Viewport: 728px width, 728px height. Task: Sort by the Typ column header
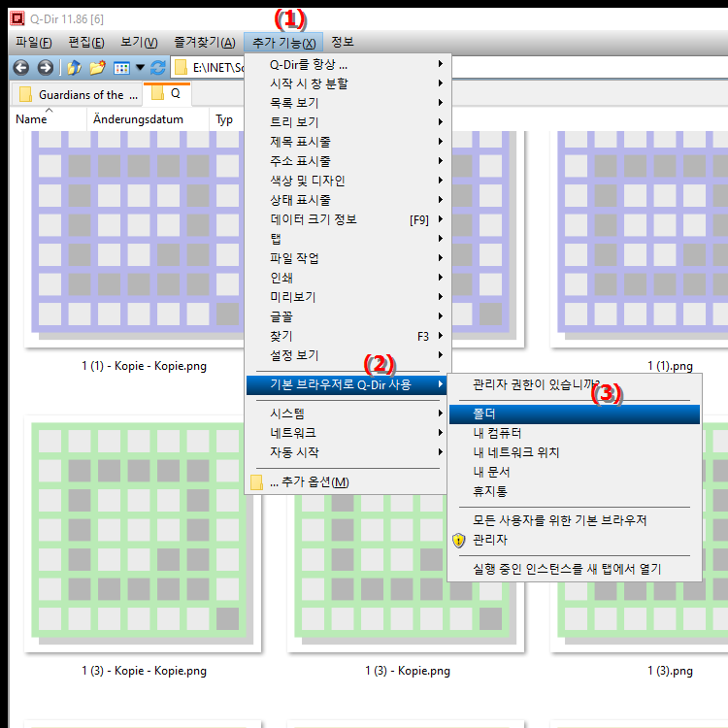coord(226,119)
